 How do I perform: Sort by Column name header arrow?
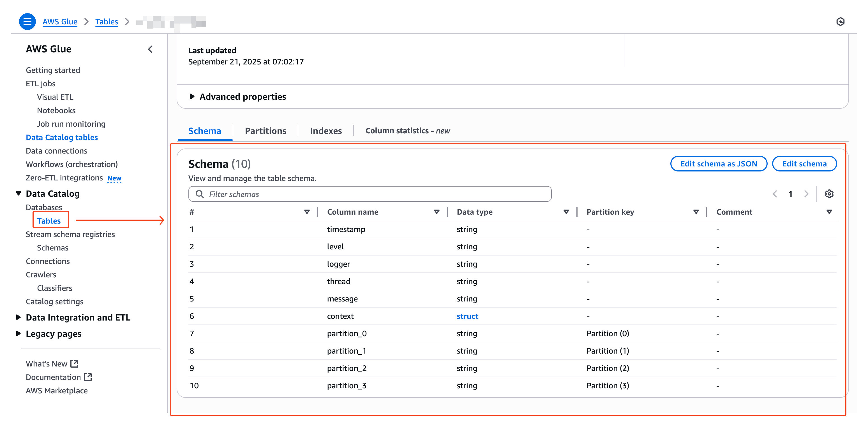(436, 212)
